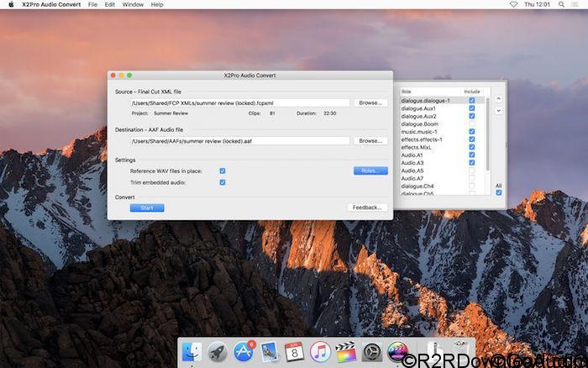Move selected role up with arrow
This screenshot has height=368, width=588.
tap(499, 98)
